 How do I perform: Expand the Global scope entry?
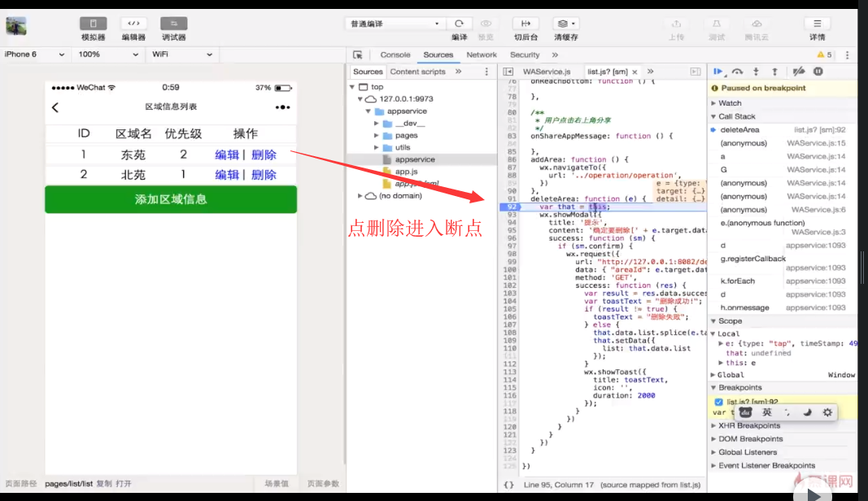pyautogui.click(x=713, y=375)
